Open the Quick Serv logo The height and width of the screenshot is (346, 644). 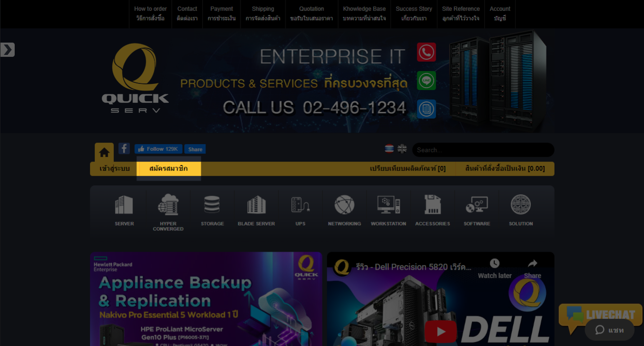[x=135, y=78]
